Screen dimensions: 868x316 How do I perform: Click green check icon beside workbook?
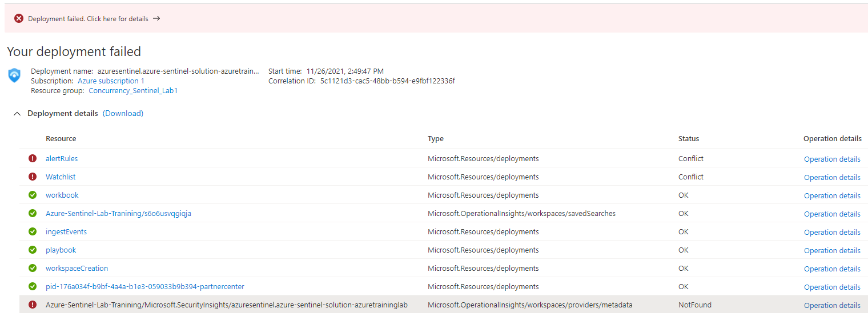[33, 195]
